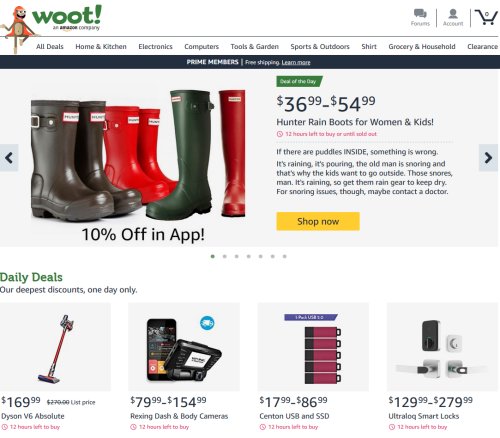The image size is (500, 438).
Task: Click the Deal of the Day green badge
Action: click(299, 81)
